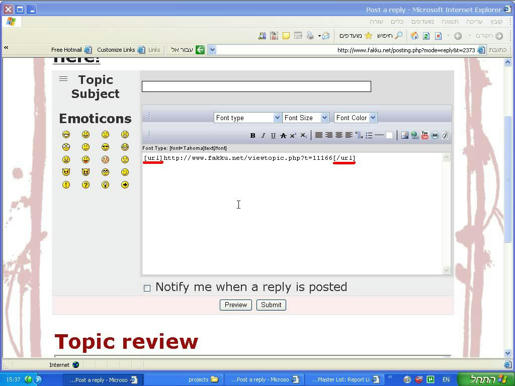Expand the address bar history dropdown arrow
The height and width of the screenshot is (386, 515).
(x=212, y=50)
